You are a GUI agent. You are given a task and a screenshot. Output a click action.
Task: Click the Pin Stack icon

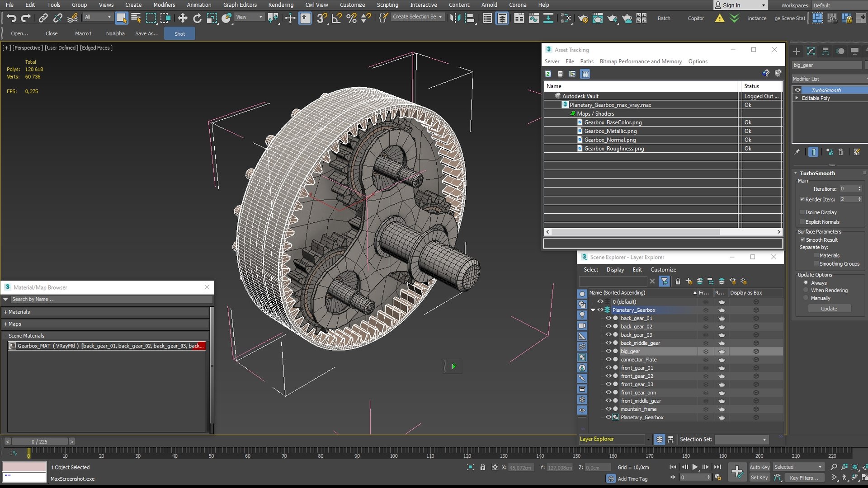pyautogui.click(x=797, y=152)
